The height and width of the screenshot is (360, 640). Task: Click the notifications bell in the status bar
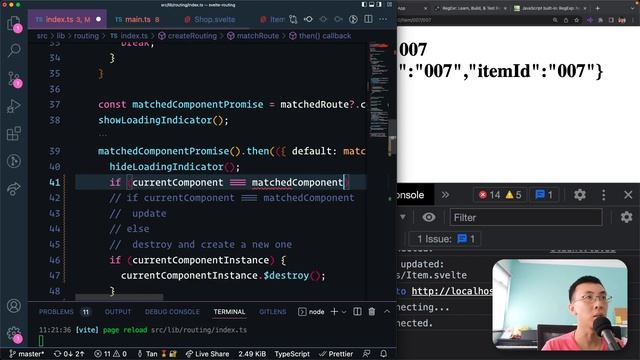coord(383,354)
